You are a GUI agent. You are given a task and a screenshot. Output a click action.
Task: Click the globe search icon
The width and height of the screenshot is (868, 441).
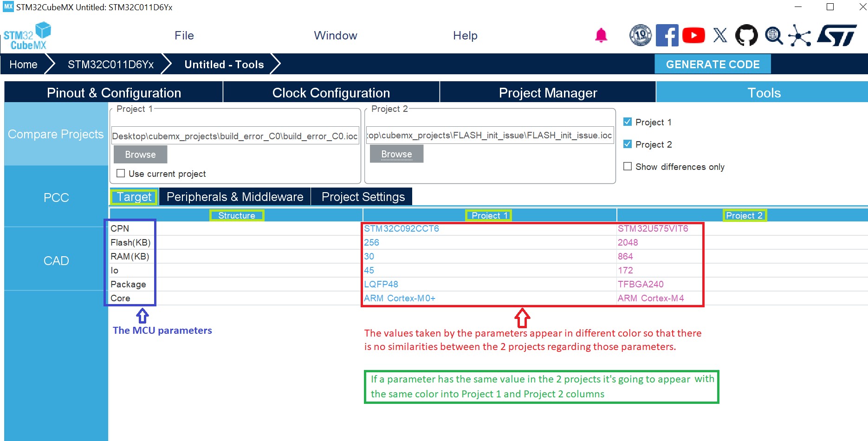pos(774,35)
